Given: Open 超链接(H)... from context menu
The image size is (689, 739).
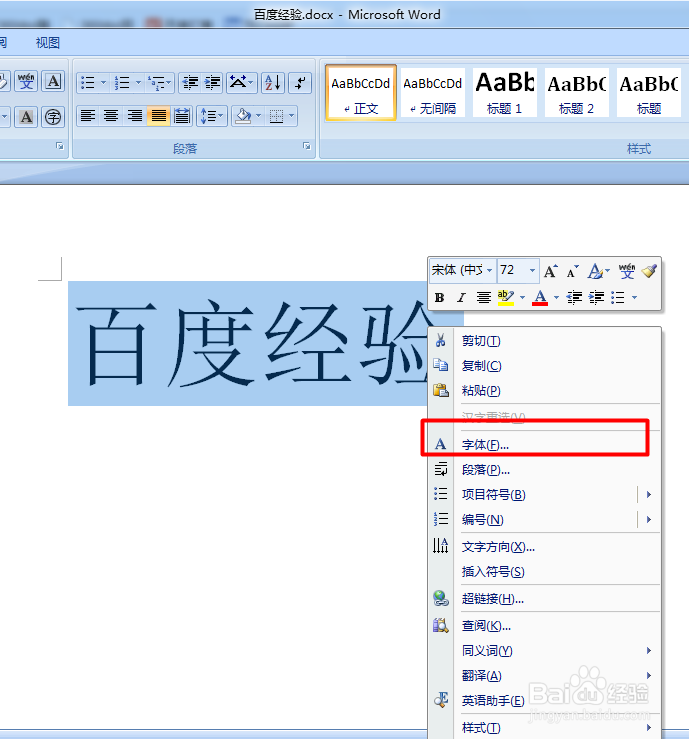Looking at the screenshot, I should click(544, 599).
